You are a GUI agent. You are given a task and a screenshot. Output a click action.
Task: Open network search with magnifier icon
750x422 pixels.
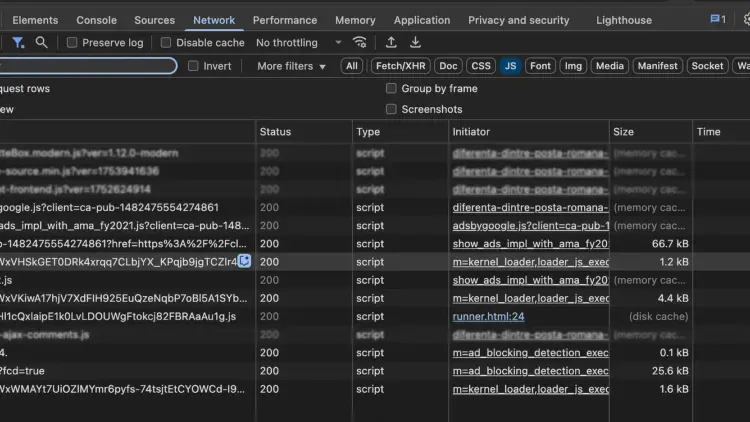41,43
